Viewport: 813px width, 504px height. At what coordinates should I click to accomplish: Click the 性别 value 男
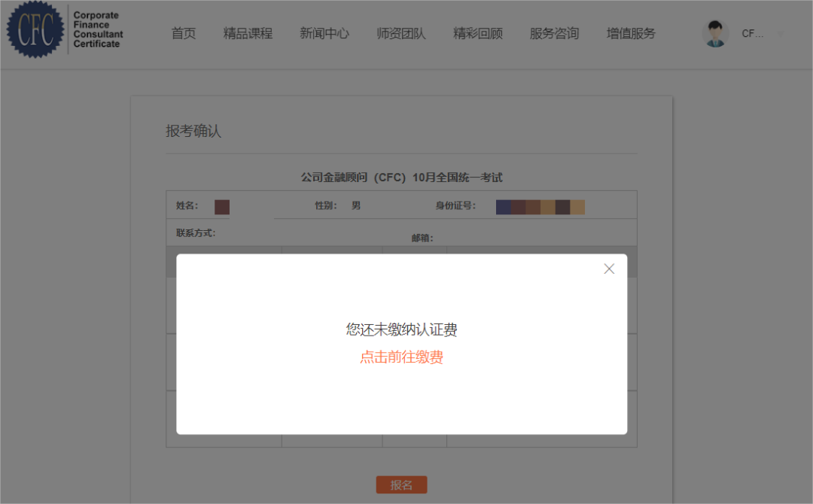(355, 205)
